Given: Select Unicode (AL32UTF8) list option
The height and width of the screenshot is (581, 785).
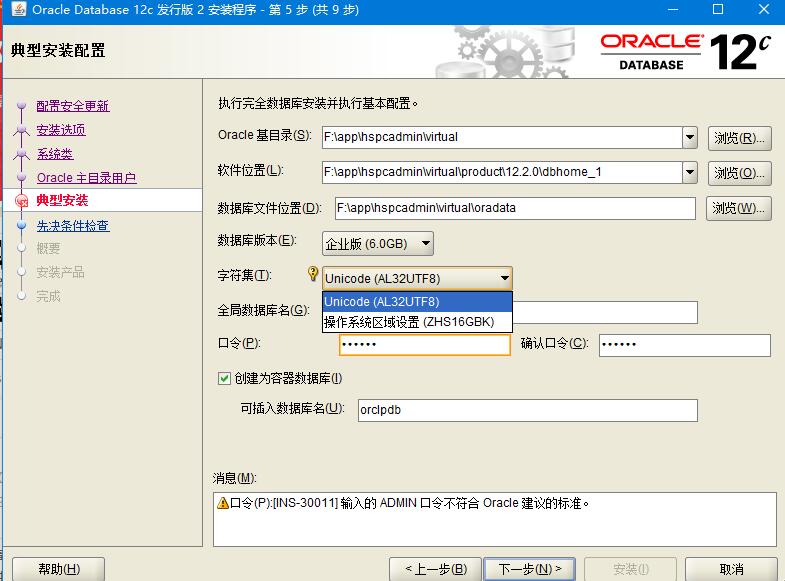Looking at the screenshot, I should coord(417,302).
